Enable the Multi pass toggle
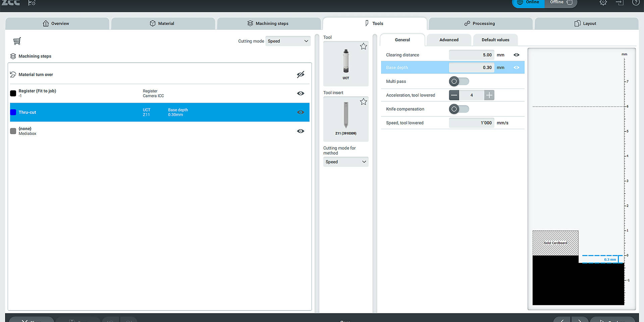Screen dimensions: 644x322 point(459,82)
